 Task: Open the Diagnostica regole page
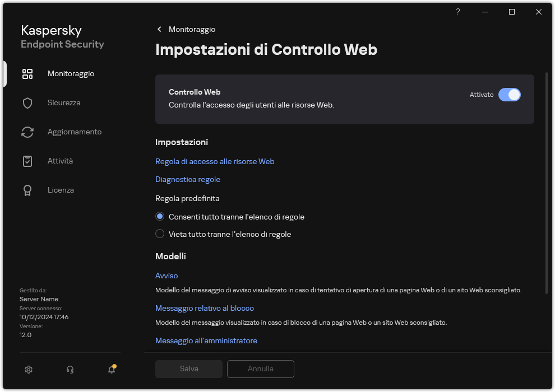[x=187, y=179]
